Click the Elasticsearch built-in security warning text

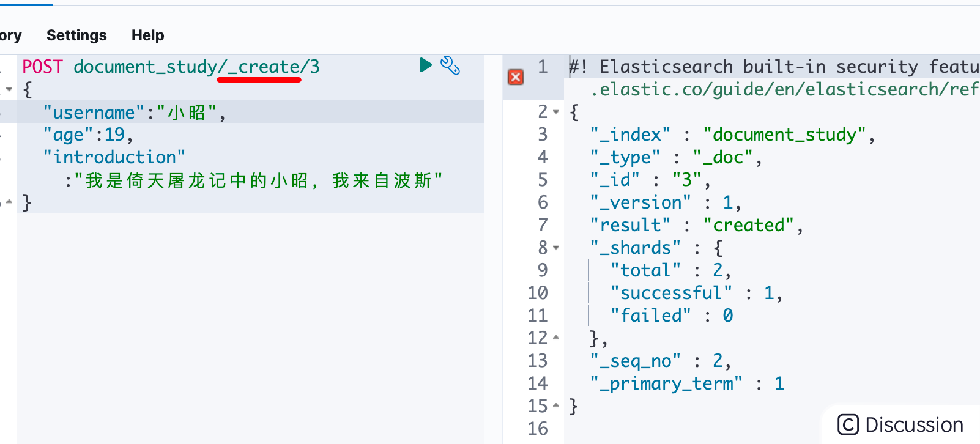[x=774, y=67]
